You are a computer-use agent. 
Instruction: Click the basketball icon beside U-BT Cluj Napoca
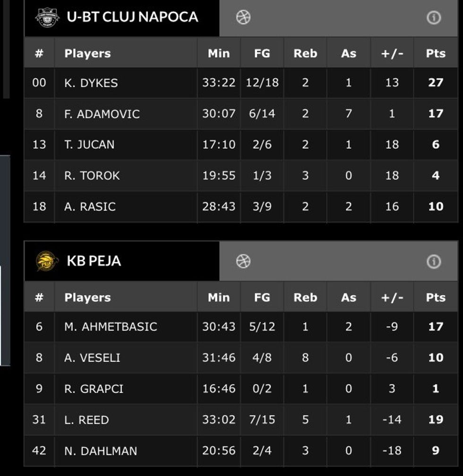(x=243, y=17)
